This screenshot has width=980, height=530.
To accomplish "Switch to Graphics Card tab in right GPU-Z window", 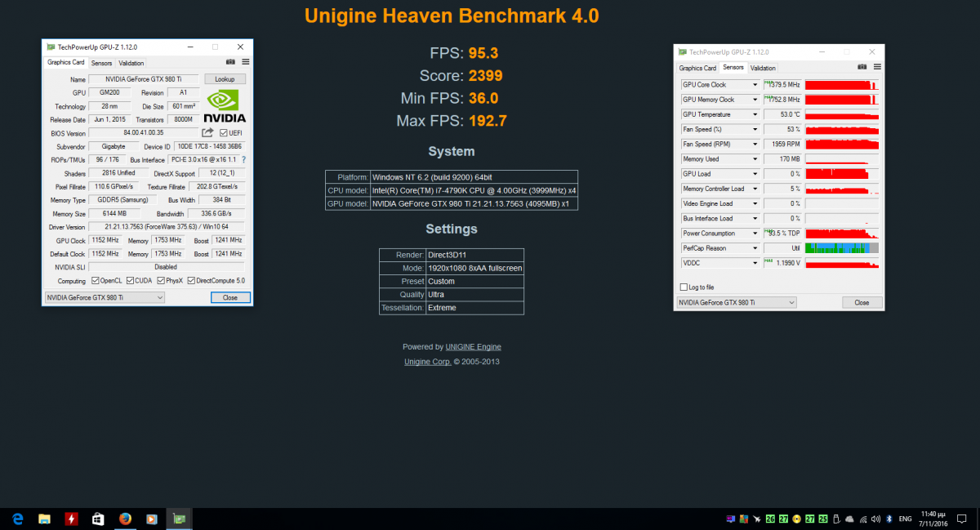I will coord(697,69).
